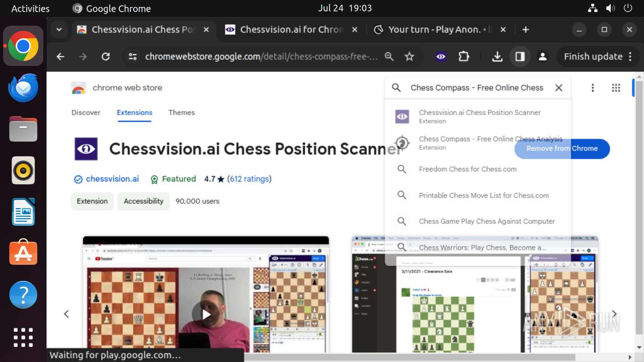644x362 pixels.
Task: Select the Printable Chess Move List suggestion
Action: (x=478, y=196)
